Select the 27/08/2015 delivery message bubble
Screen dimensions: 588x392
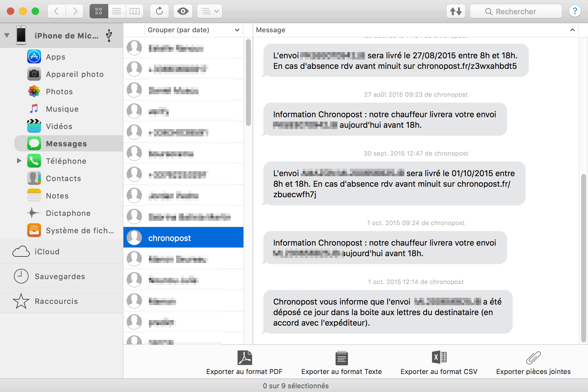[395, 60]
